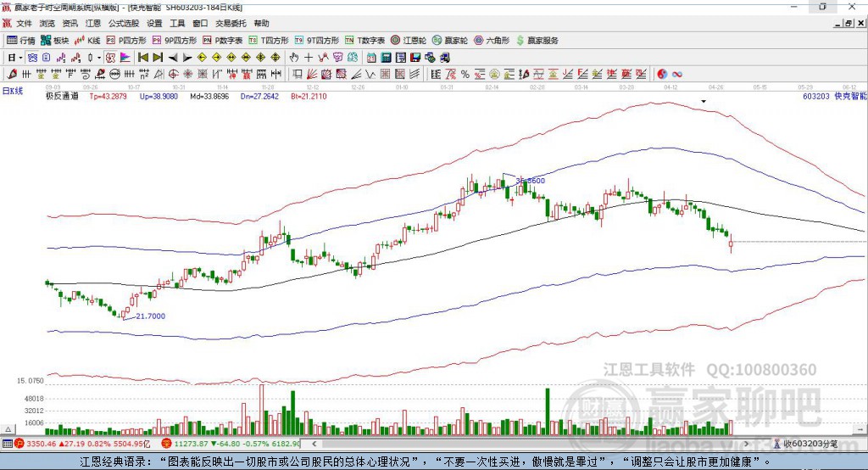The height and width of the screenshot is (470, 868).
Task: Open the 江恩 menu
Action: (x=93, y=23)
